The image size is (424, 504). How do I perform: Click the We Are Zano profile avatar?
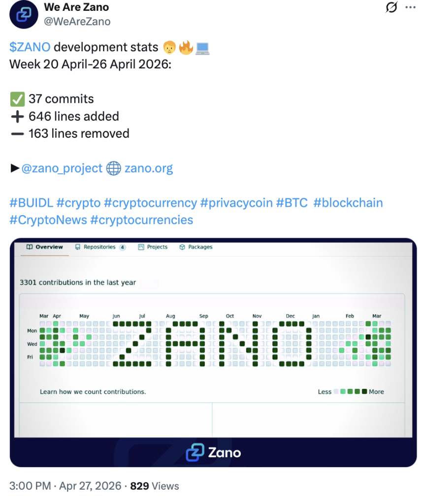(24, 14)
